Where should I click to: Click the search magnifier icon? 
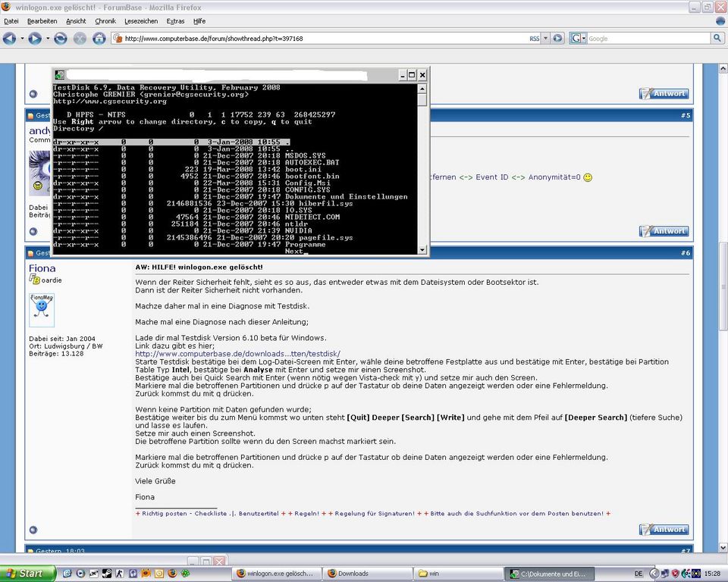pyautogui.click(x=717, y=38)
